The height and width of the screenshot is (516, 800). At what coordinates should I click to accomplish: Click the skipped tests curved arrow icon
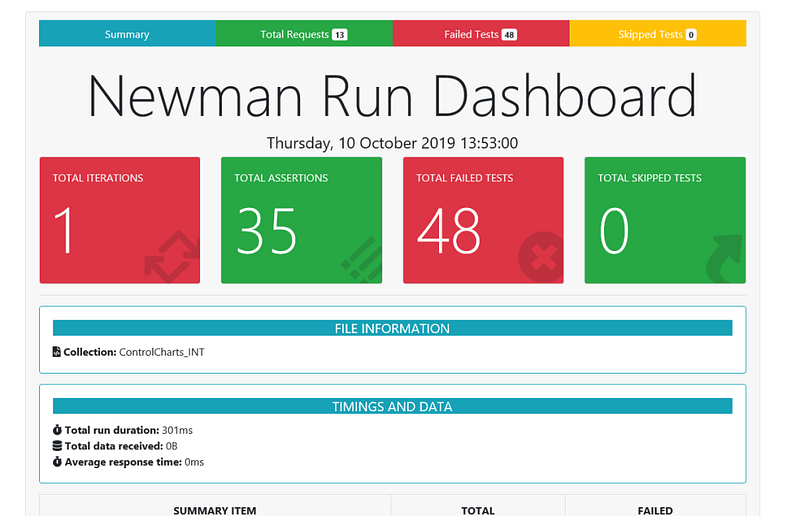(x=724, y=258)
